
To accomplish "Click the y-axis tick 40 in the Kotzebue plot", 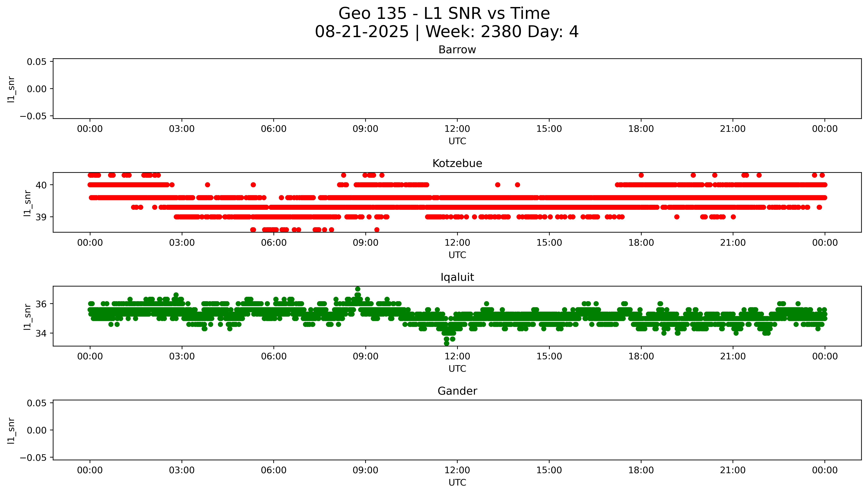I will (41, 185).
